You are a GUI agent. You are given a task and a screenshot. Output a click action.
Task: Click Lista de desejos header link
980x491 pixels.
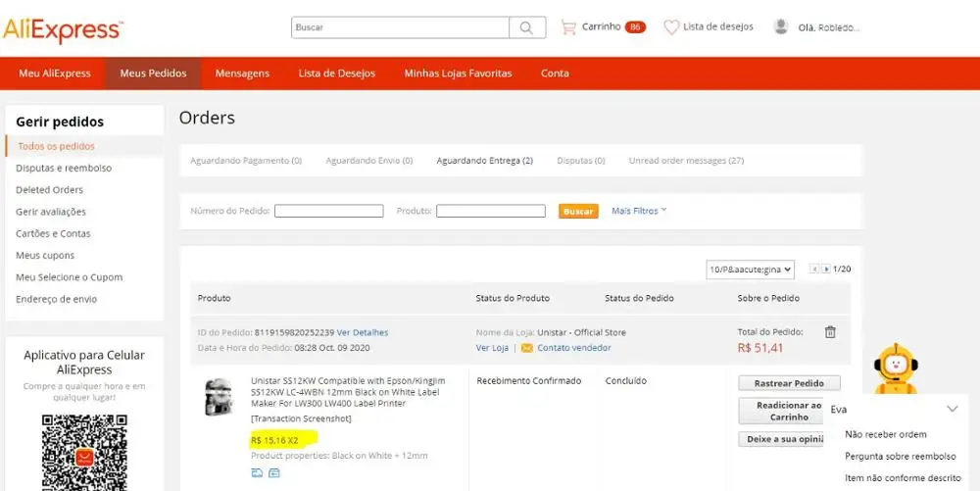pyautogui.click(x=718, y=26)
